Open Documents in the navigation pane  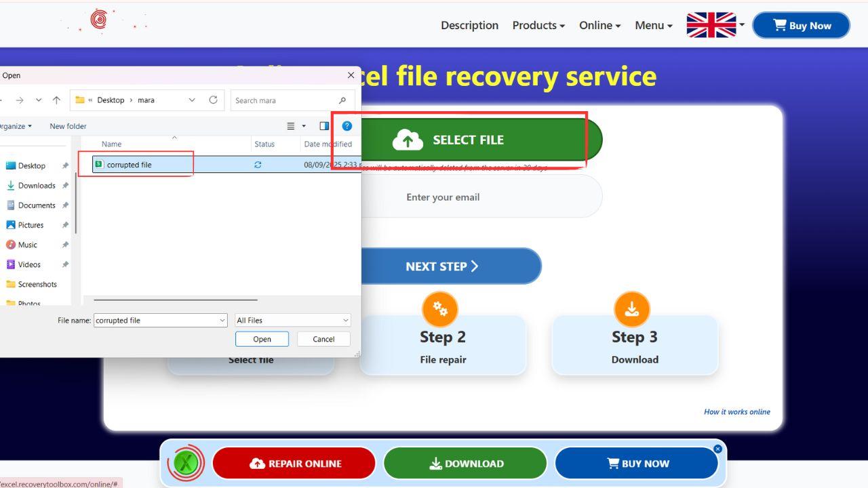(37, 205)
